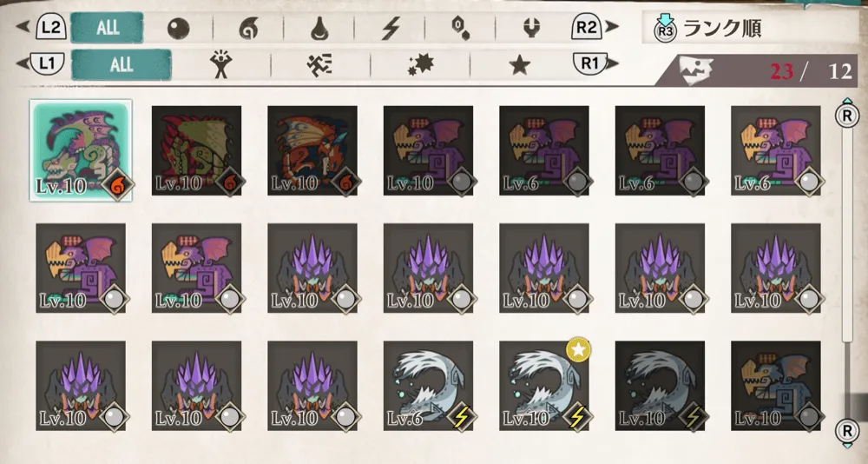The width and height of the screenshot is (868, 464).
Task: Filter by the ice crystal element icon
Action: coord(461,29)
